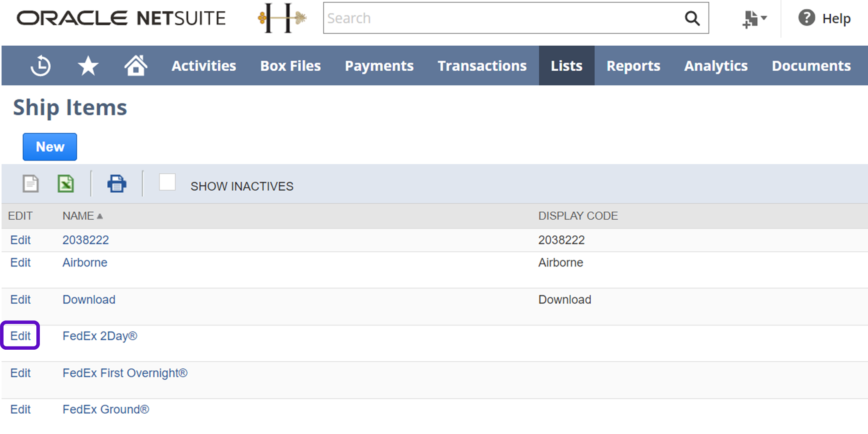Open the Recent Records clock icon
This screenshot has height=434, width=868.
coord(41,66)
